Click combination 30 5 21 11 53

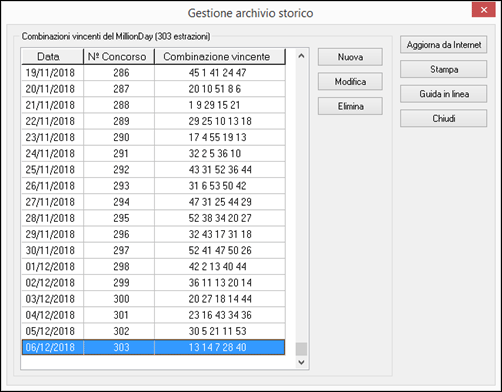[x=217, y=331]
